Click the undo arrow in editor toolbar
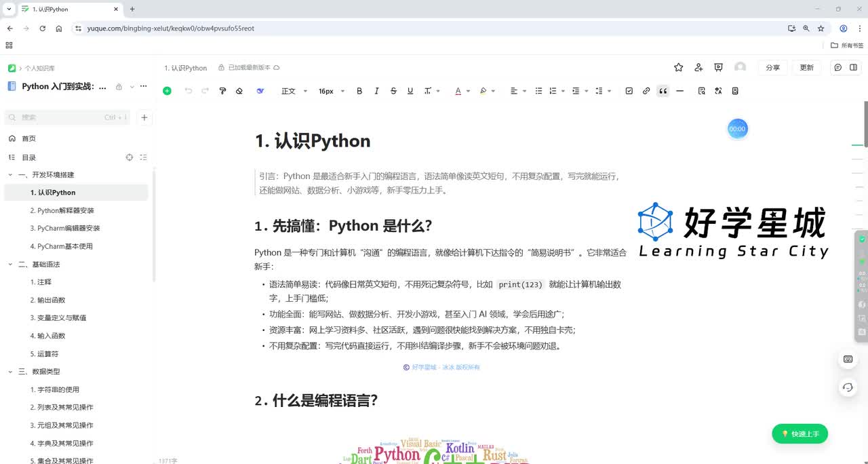868x464 pixels. pyautogui.click(x=188, y=91)
